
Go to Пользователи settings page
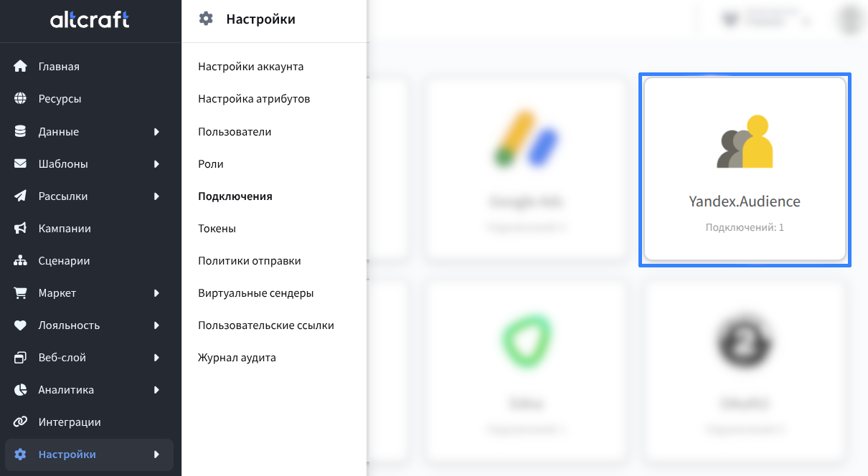(x=235, y=132)
